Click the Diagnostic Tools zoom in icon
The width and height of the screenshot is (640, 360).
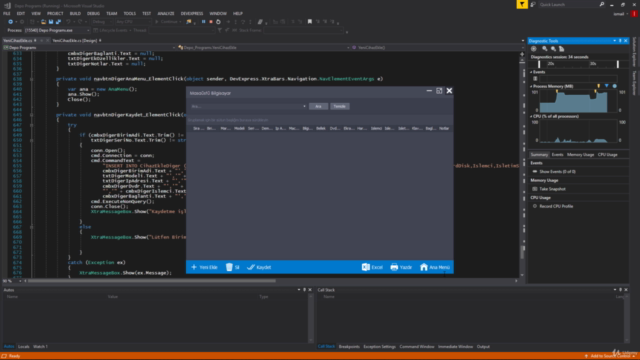tap(544, 49)
